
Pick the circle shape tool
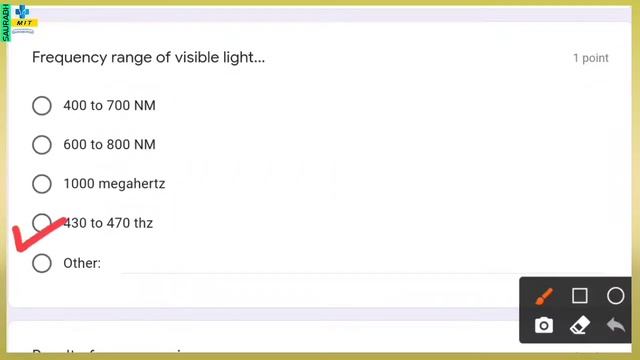[615, 296]
